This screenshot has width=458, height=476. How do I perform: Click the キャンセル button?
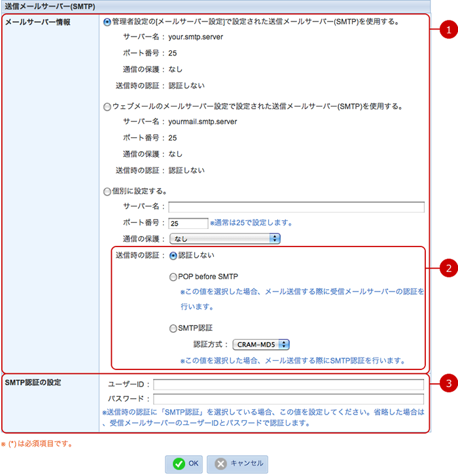click(238, 464)
